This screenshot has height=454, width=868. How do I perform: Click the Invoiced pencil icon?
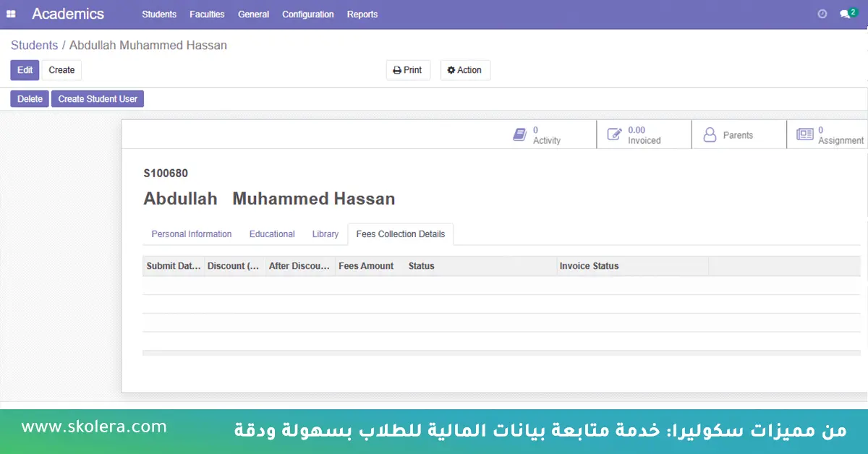pyautogui.click(x=614, y=134)
